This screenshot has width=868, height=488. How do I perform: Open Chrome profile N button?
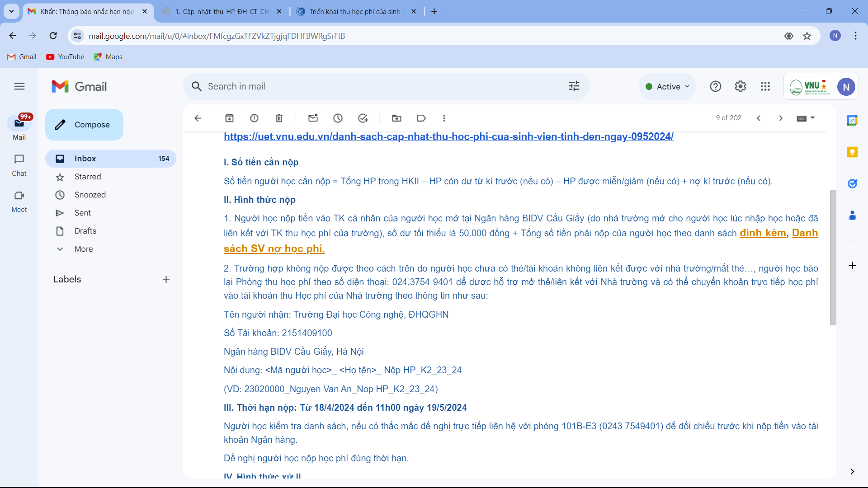835,36
